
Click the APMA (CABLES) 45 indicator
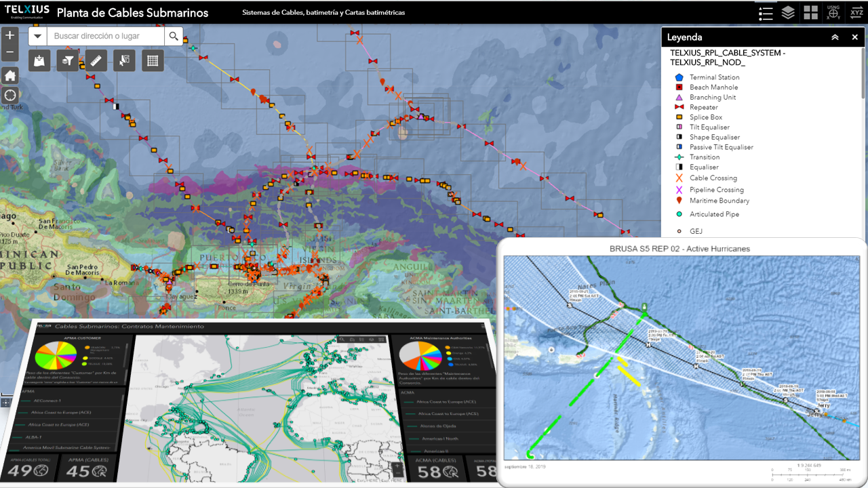[x=88, y=470]
